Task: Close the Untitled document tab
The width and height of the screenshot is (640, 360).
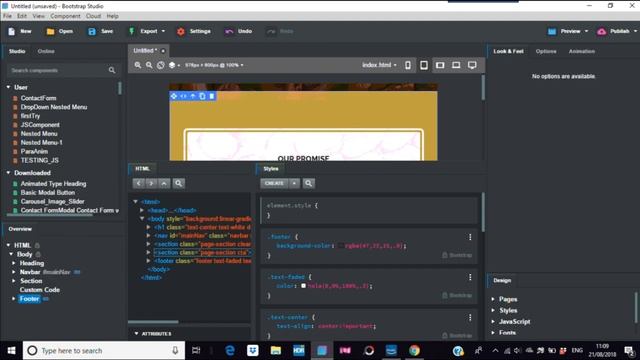Action: (x=163, y=51)
